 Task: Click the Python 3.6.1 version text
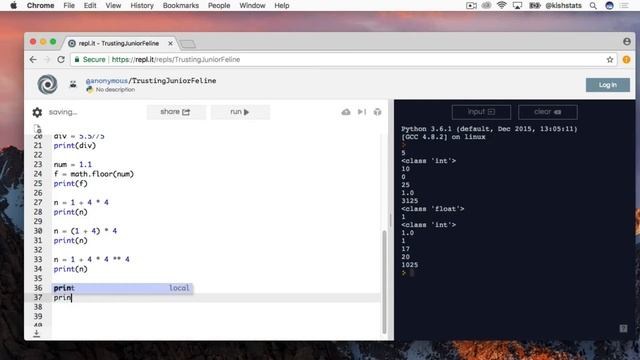(489, 129)
